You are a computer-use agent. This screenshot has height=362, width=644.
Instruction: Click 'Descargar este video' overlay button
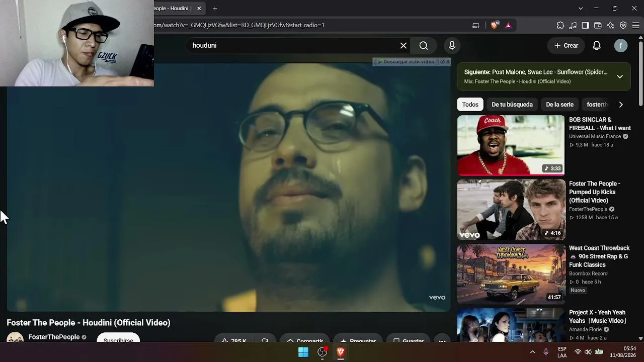click(407, 62)
